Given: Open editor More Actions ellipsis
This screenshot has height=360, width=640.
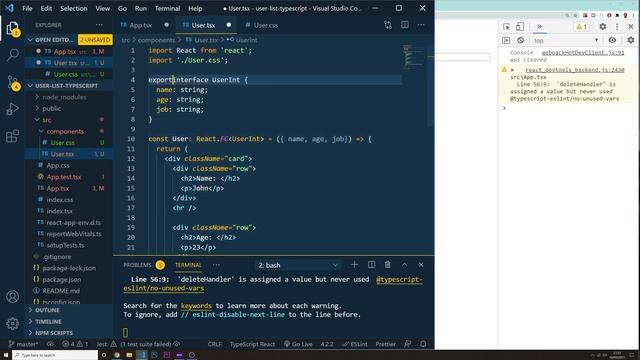Looking at the screenshot, I should tap(421, 25).
